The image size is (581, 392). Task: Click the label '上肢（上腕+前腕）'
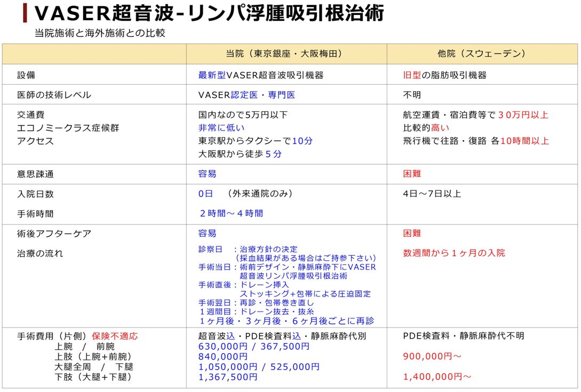[94, 357]
